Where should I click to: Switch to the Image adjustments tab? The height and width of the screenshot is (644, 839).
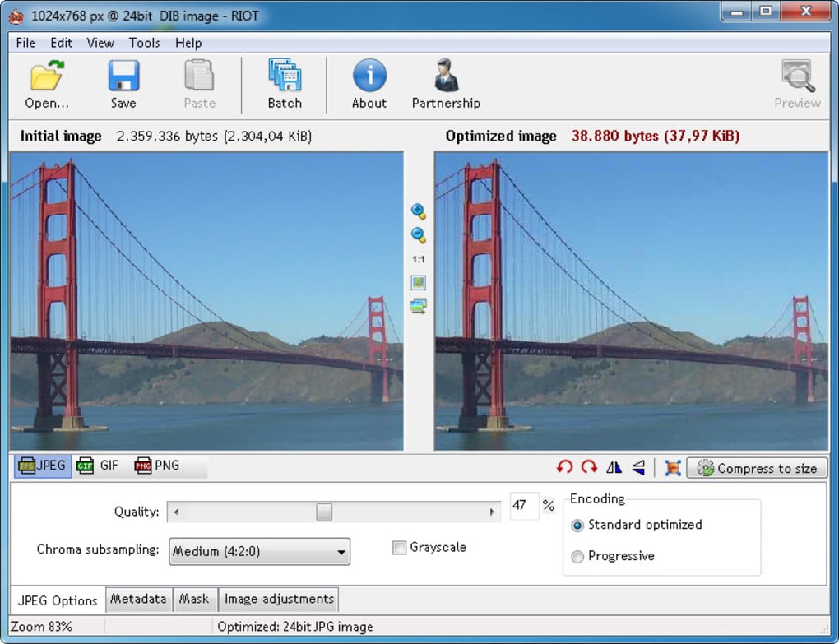pos(279,599)
